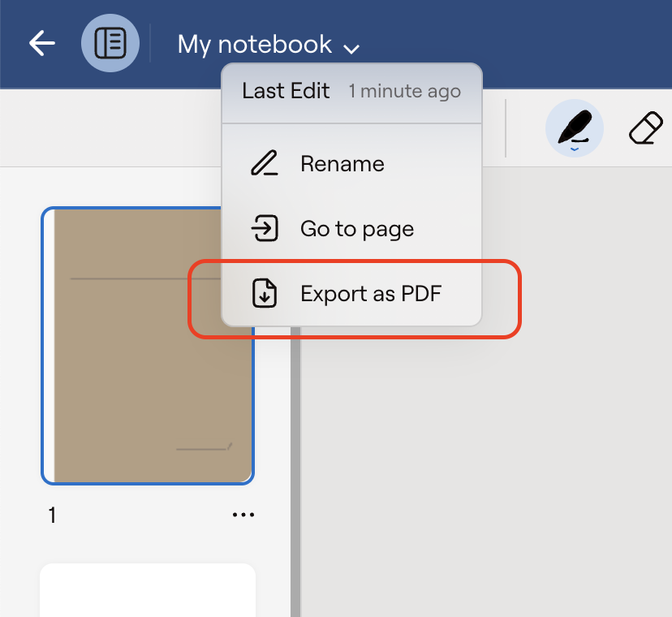
Task: Choose Export as PDF text label
Action: click(x=371, y=294)
